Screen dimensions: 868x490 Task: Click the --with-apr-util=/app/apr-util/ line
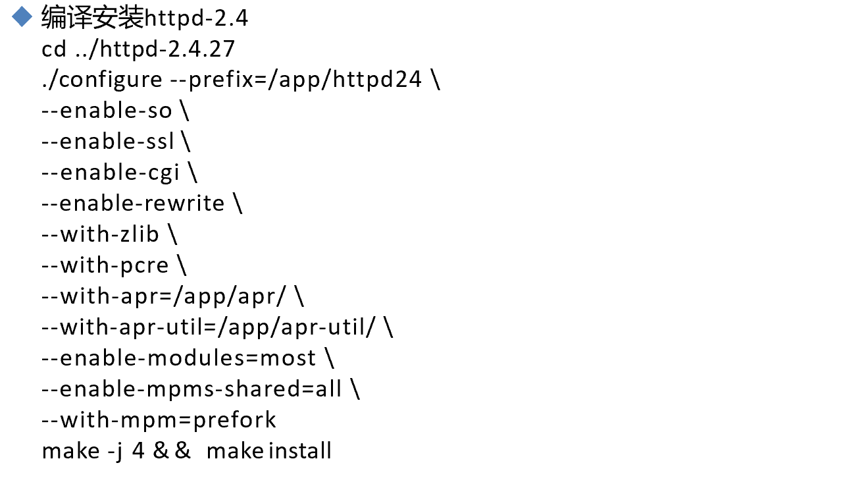208,327
